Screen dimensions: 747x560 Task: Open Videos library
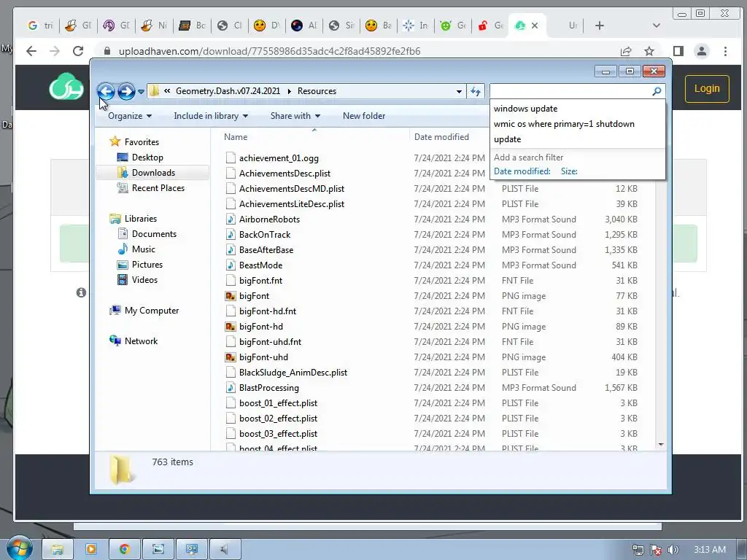(144, 279)
